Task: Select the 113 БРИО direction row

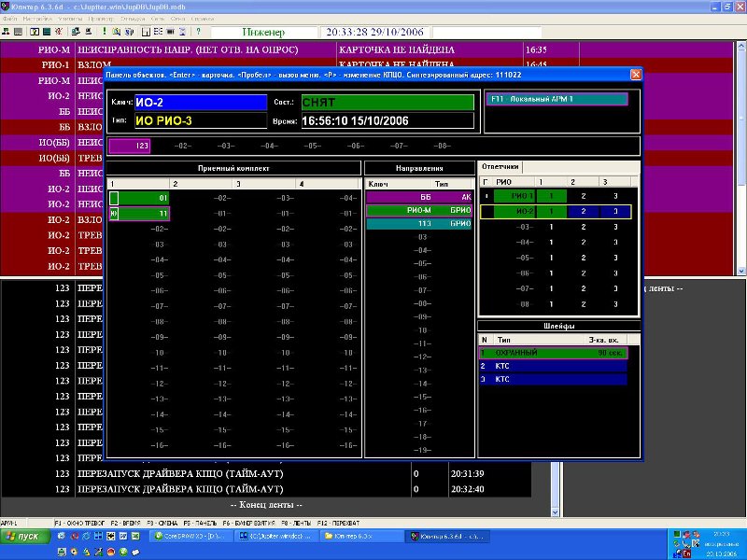Action: click(x=420, y=224)
